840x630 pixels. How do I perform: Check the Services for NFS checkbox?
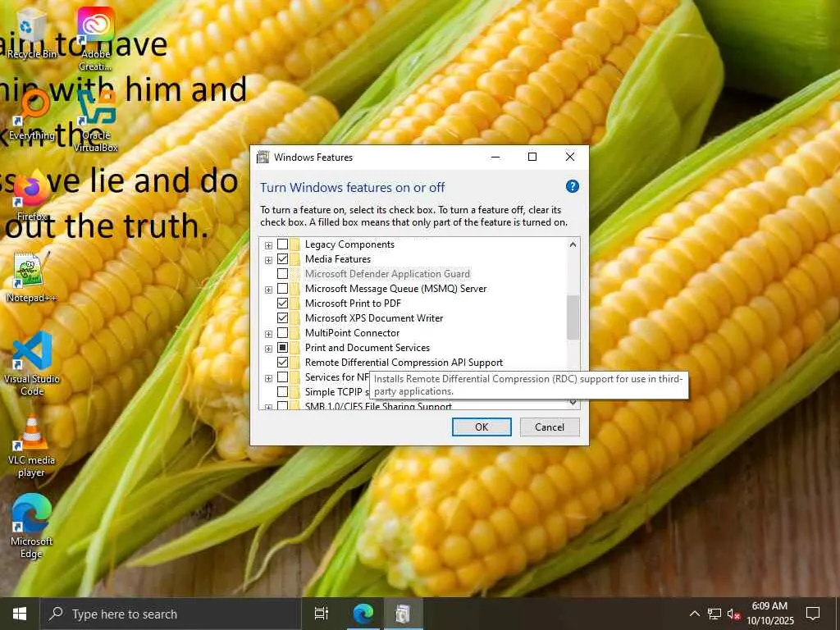[282, 377]
